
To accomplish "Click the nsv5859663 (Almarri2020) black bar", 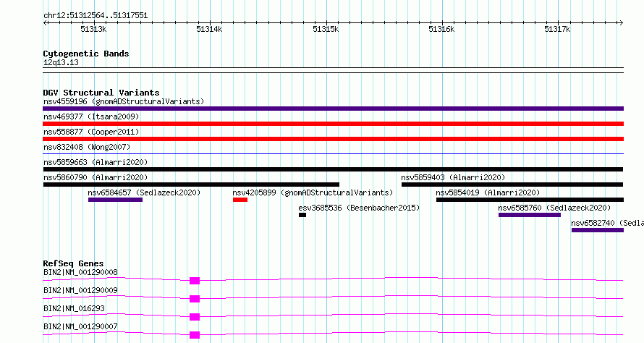I will tap(333, 169).
